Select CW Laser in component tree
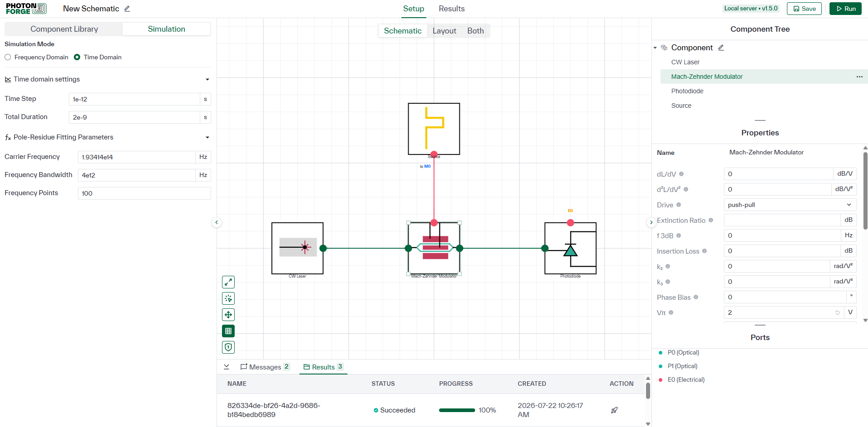Viewport: 868px width, 427px height. point(685,62)
